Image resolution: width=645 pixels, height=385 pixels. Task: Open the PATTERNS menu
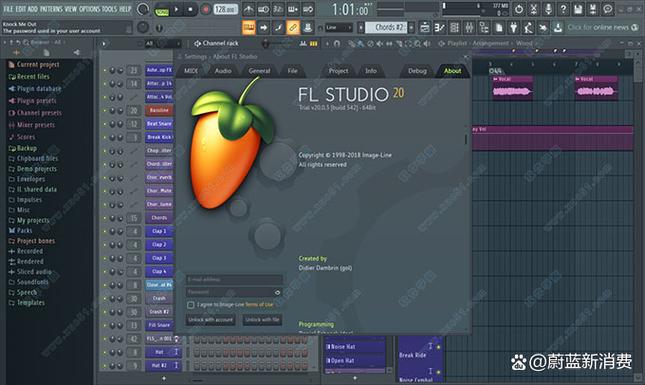click(x=51, y=9)
